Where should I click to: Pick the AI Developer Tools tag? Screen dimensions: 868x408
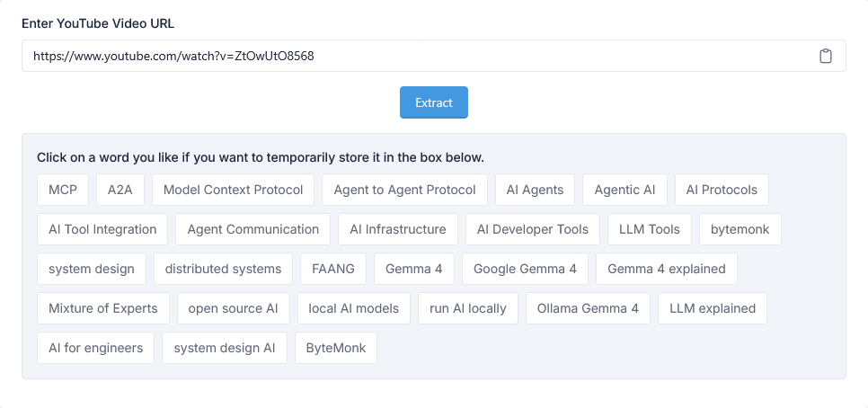pos(533,229)
